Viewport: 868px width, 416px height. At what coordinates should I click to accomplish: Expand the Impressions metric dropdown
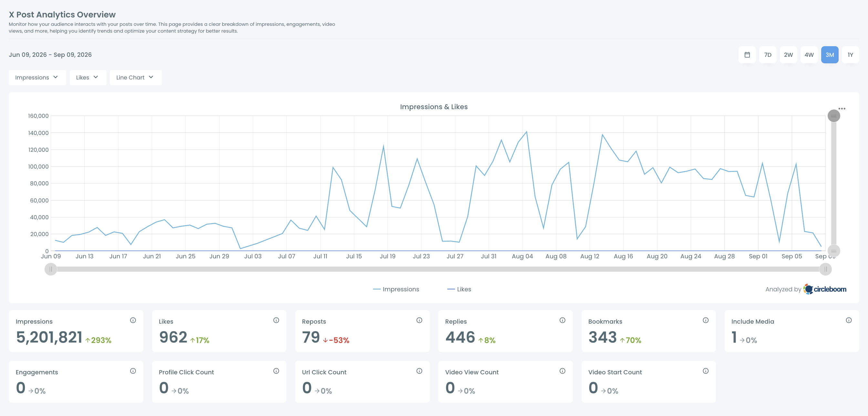(x=37, y=78)
